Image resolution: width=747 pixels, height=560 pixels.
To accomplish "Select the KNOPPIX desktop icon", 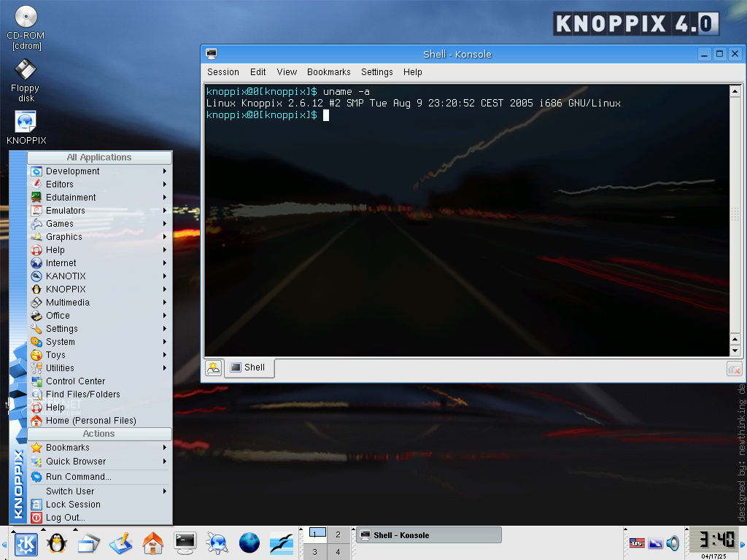I will click(x=26, y=128).
